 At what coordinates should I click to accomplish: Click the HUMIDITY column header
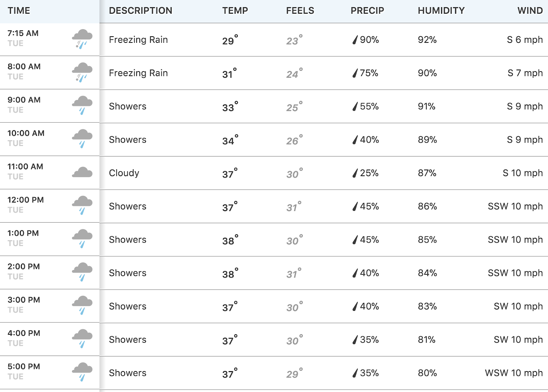tap(441, 11)
